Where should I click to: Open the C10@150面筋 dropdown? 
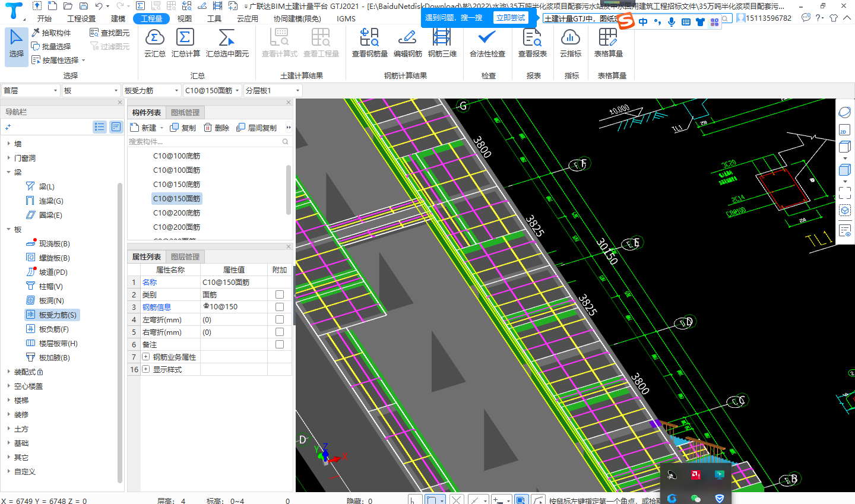212,90
